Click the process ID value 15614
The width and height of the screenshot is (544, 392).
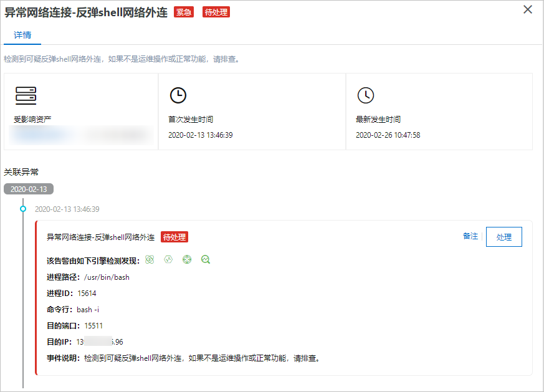coord(87,294)
